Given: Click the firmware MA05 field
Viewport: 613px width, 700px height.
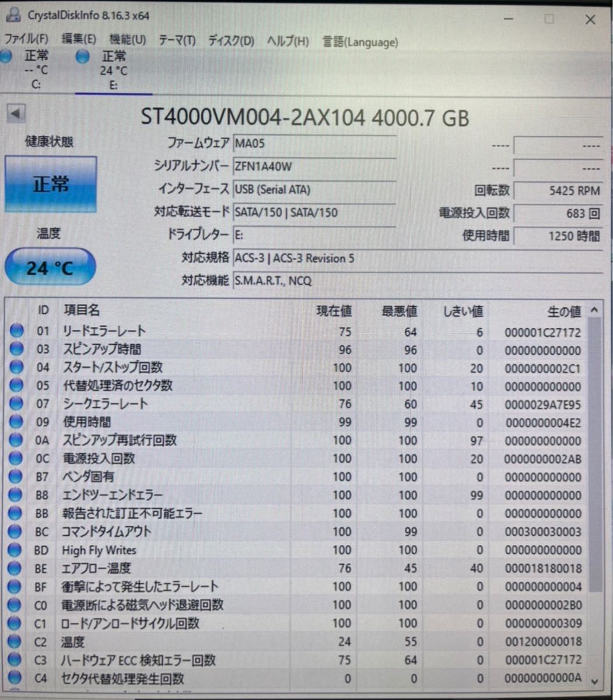Looking at the screenshot, I should click(314, 143).
